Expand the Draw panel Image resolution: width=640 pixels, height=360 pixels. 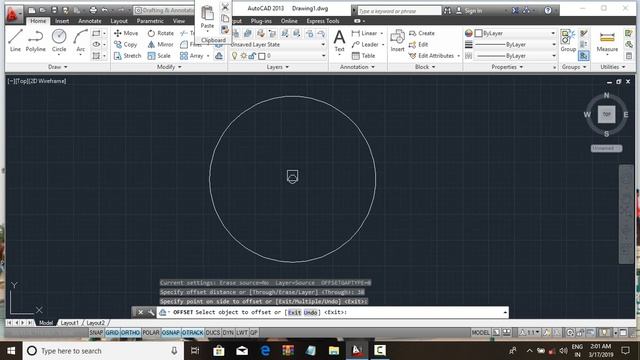pos(58,67)
